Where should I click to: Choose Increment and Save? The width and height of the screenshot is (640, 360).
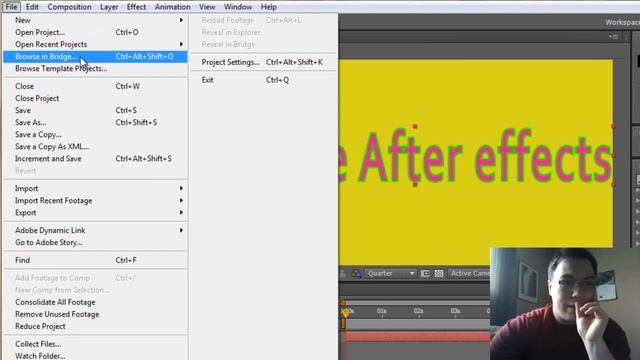coord(95,158)
